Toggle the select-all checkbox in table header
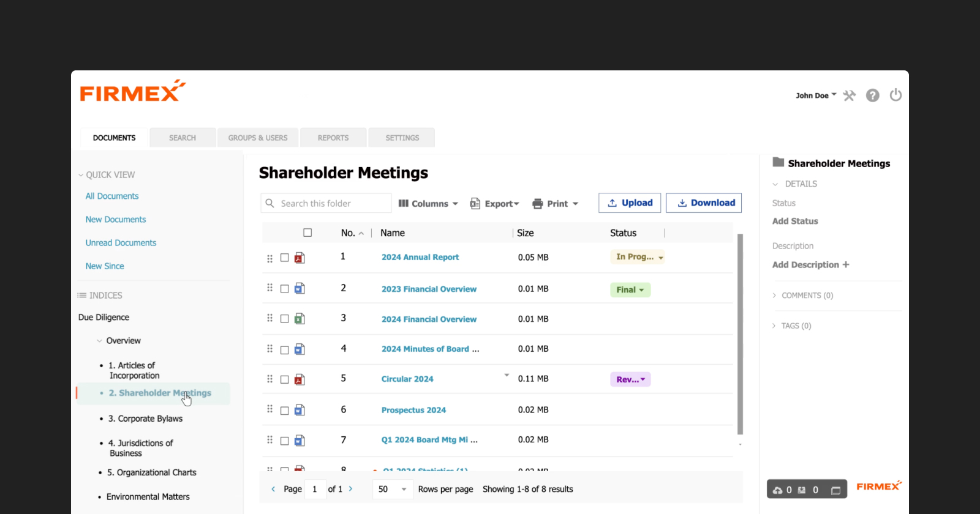This screenshot has height=514, width=980. pyautogui.click(x=307, y=233)
